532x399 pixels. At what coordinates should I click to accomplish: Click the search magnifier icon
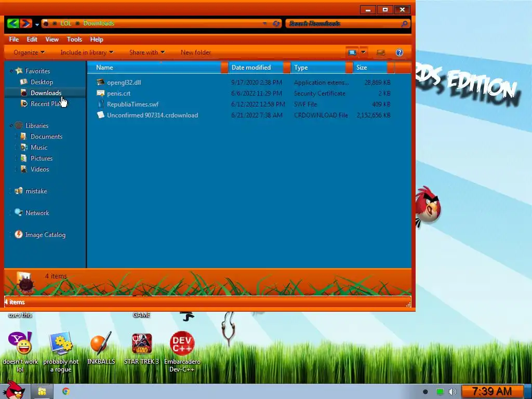tap(404, 23)
